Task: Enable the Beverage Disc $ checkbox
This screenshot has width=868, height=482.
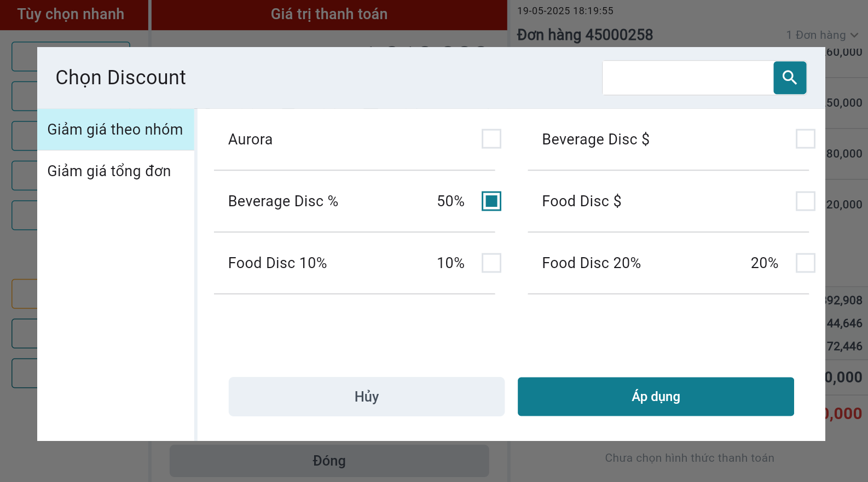Action: (x=805, y=139)
